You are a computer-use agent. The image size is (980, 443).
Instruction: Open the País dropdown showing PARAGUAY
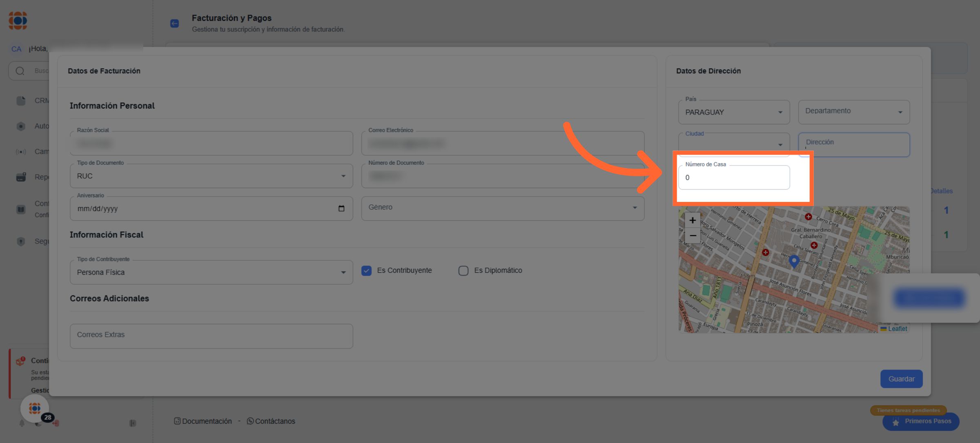point(733,112)
